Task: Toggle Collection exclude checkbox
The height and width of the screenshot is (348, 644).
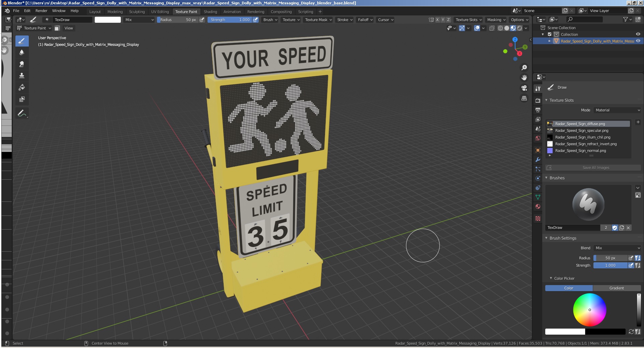Action: [550, 34]
